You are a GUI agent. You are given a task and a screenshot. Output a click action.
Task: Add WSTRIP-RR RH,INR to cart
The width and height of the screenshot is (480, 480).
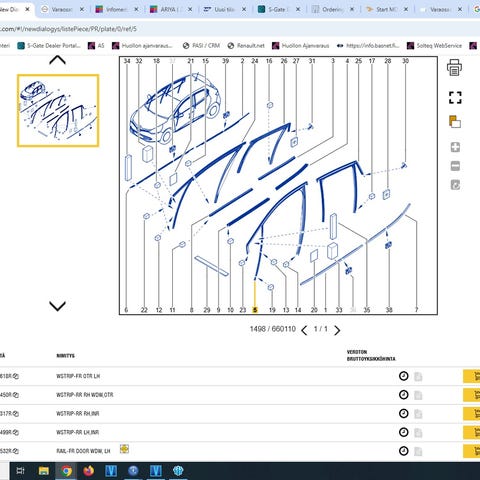pos(472,414)
